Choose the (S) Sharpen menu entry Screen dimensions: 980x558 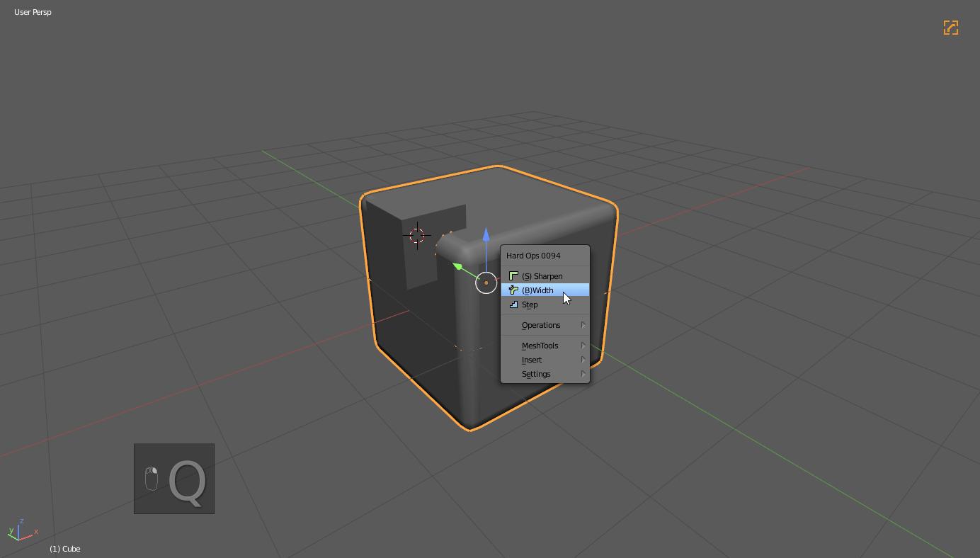point(542,276)
